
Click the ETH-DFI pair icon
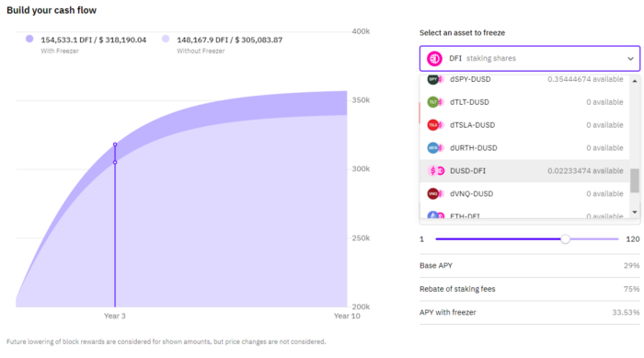pyautogui.click(x=436, y=215)
